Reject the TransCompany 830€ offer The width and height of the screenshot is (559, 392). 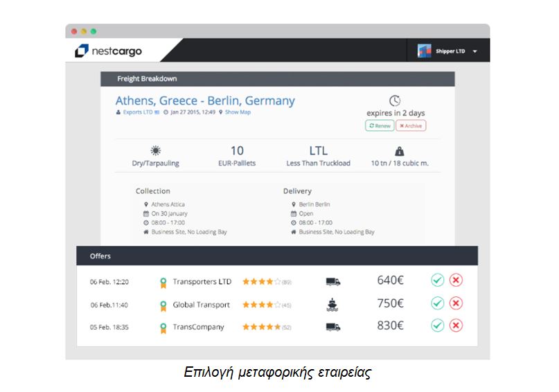tap(456, 326)
